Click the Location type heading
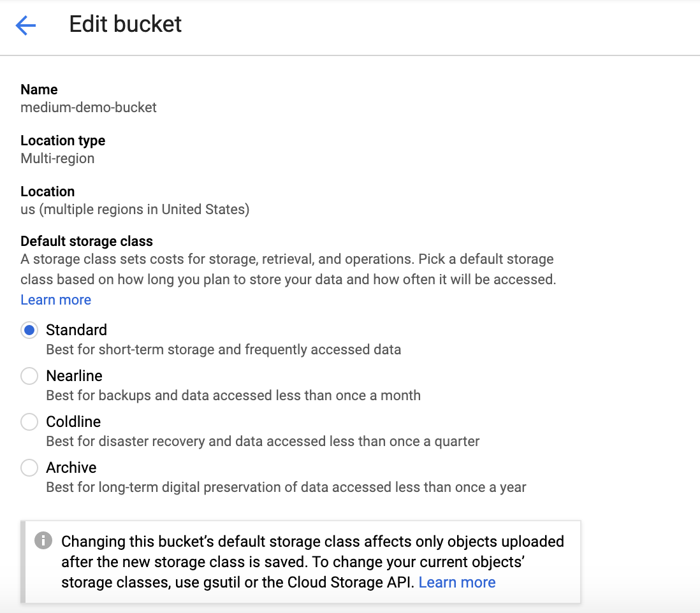700x613 pixels. tap(62, 140)
